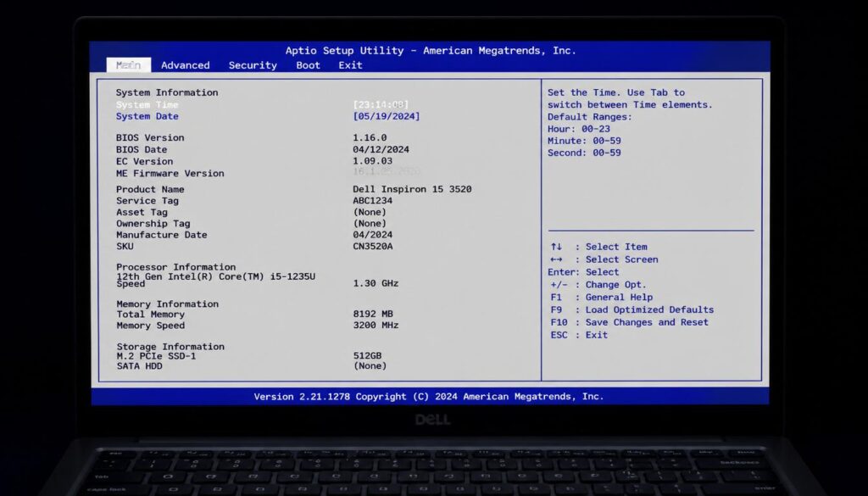Image resolution: width=868 pixels, height=496 pixels.
Task: Click the Hour: 00-23 help line
Action: 578,129
